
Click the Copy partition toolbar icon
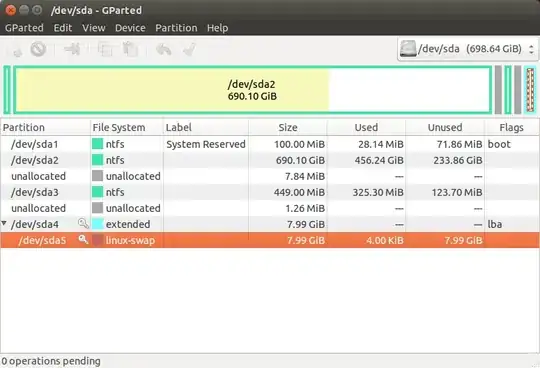105,49
